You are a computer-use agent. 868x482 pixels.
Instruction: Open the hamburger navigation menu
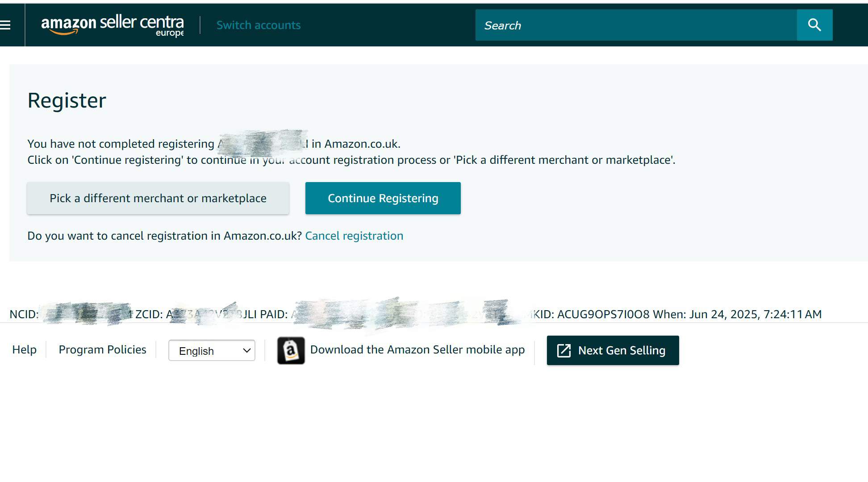tap(5, 25)
